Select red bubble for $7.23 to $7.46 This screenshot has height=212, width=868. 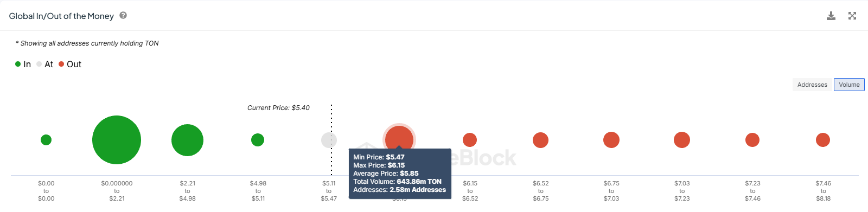tap(752, 140)
